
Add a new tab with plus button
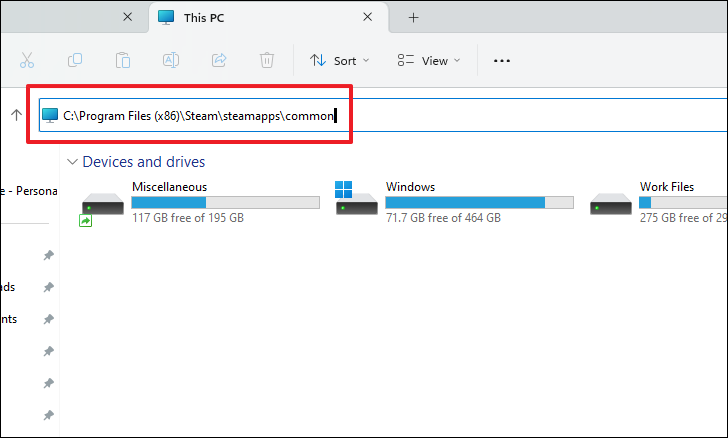click(413, 18)
